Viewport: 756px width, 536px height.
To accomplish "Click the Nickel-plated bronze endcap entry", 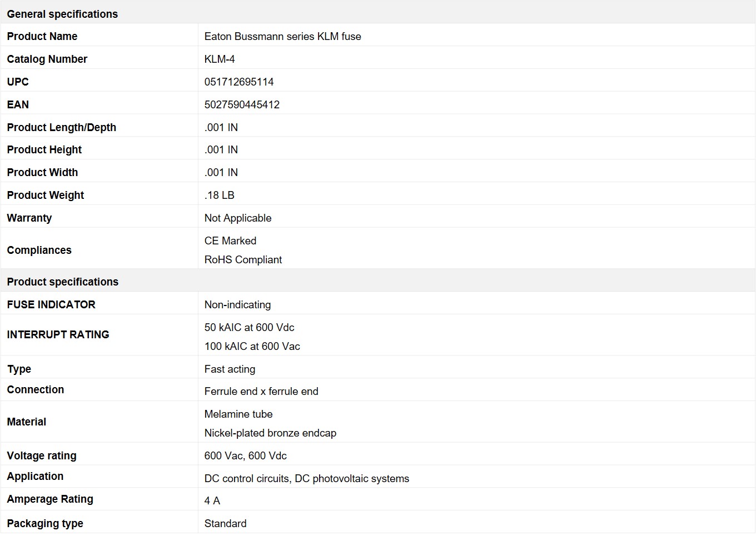I will (270, 433).
